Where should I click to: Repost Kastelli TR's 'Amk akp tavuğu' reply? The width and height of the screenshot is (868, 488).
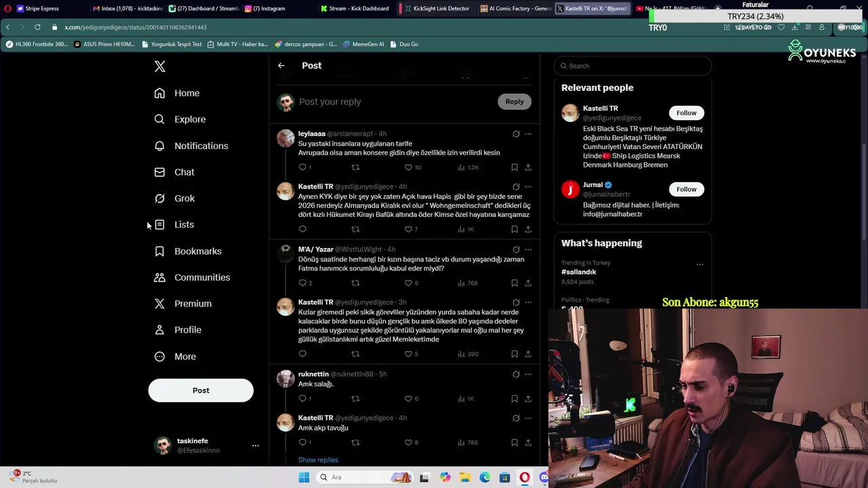355,443
